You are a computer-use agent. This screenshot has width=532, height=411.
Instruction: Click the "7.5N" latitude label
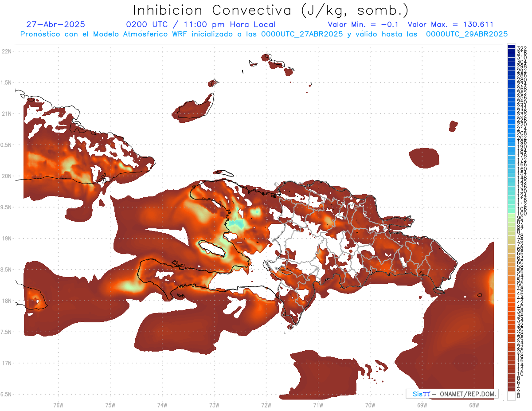(7, 332)
